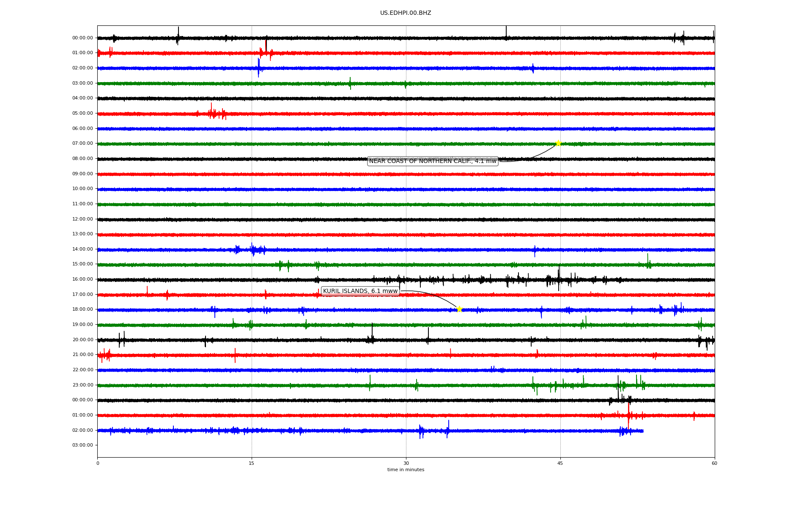Click the 13:00:00 row label
Image resolution: width=812 pixels, height=508 pixels.
[x=82, y=234]
